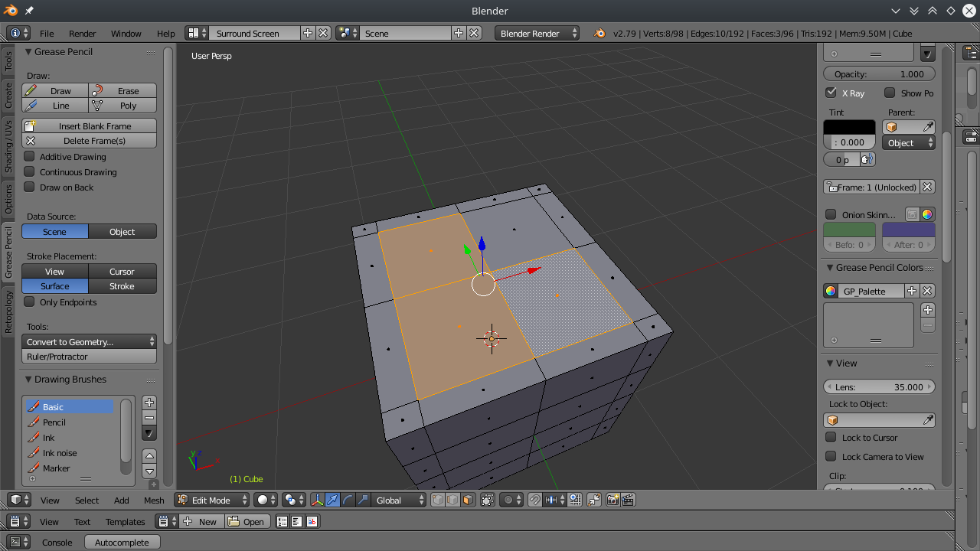
Task: Use the Parent object eyedropper
Action: point(927,127)
